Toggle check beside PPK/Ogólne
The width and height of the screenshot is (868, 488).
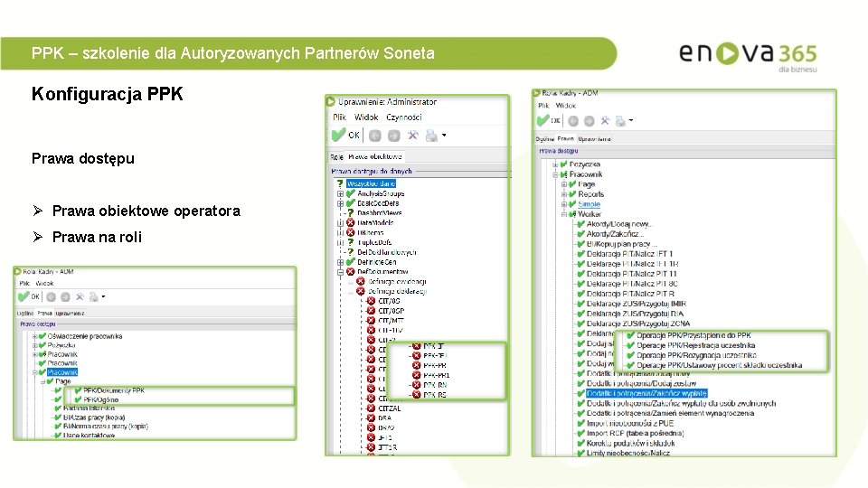(x=78, y=399)
